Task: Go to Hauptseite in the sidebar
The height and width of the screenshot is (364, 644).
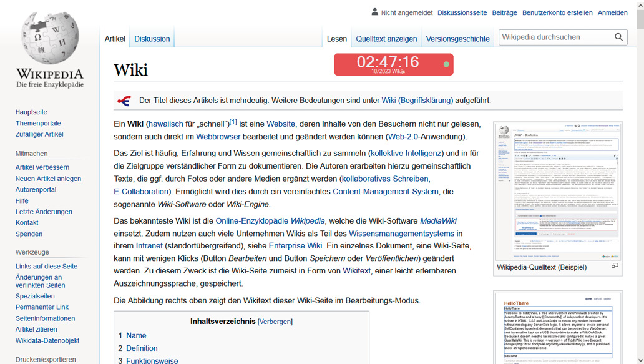Action: [31, 112]
